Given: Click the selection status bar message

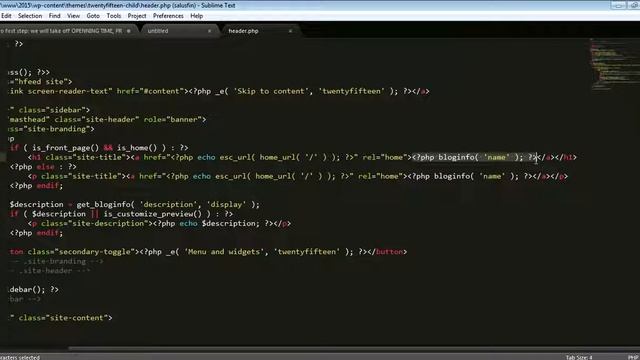Looking at the screenshot, I should pyautogui.click(x=20, y=357).
